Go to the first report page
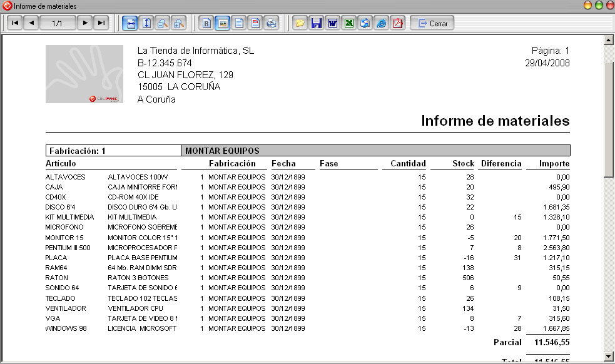 click(15, 23)
